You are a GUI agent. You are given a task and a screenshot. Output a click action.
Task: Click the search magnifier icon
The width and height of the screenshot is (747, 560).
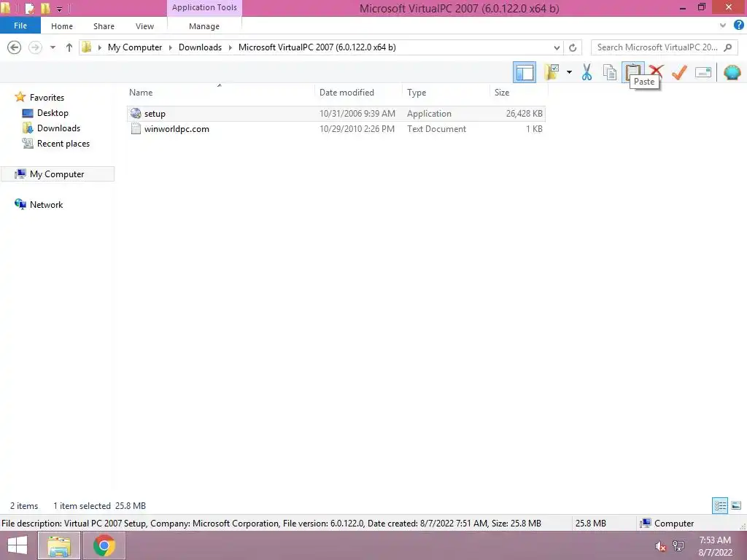point(727,47)
